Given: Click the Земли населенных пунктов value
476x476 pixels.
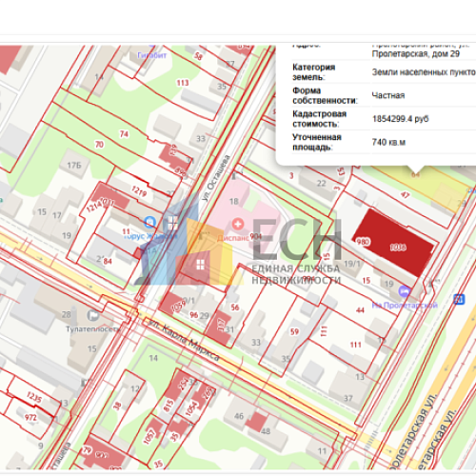Looking at the screenshot, I should (x=424, y=72).
